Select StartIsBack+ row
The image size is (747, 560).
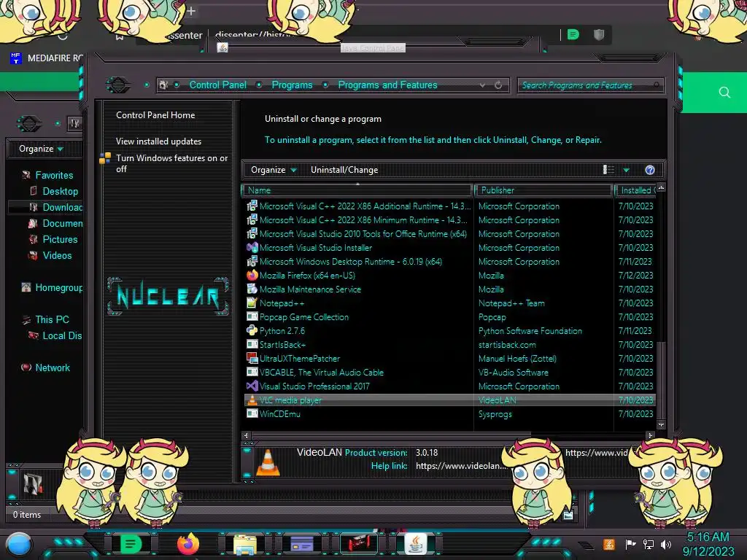tap(449, 345)
